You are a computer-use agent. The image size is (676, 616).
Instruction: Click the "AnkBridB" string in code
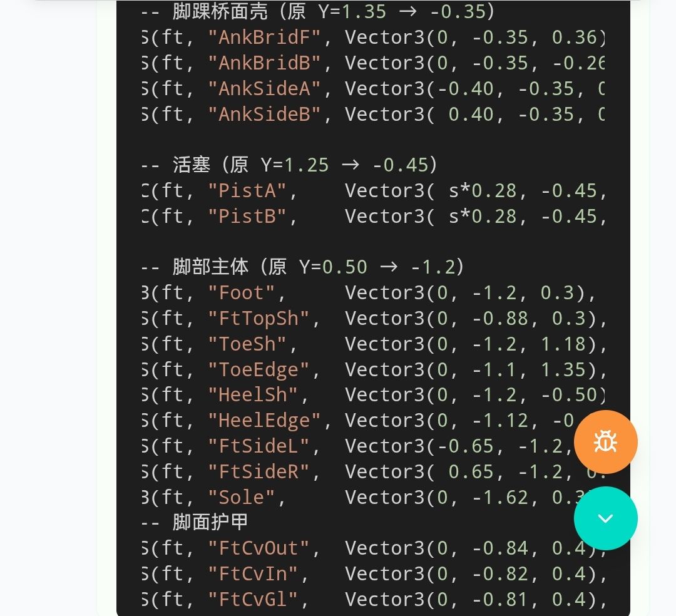[x=264, y=63]
